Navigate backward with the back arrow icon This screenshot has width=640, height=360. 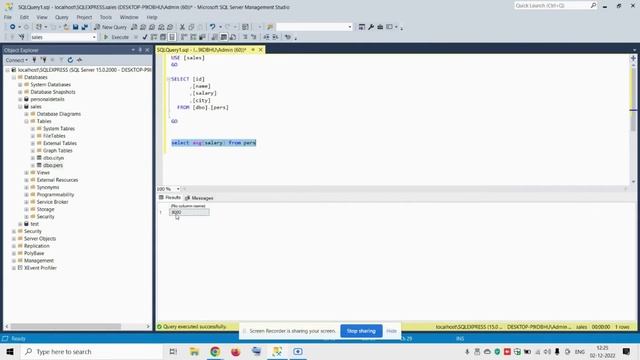[13, 27]
